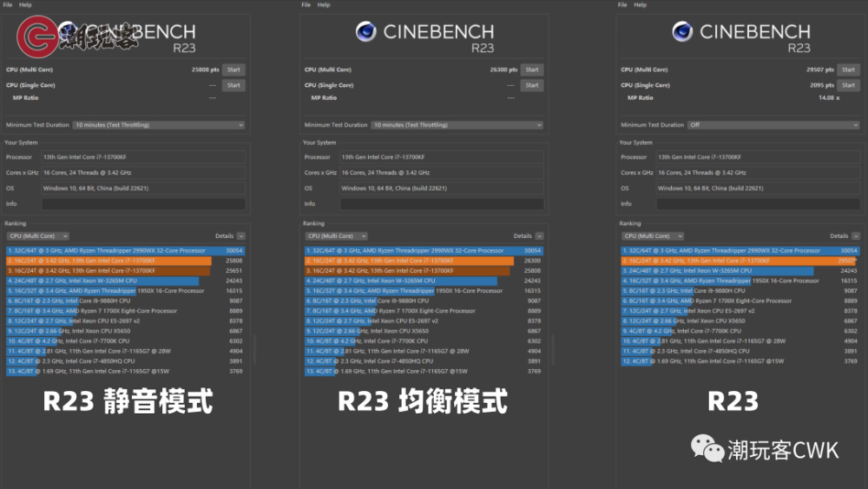Start CPU Single Core test in left window

(233, 85)
